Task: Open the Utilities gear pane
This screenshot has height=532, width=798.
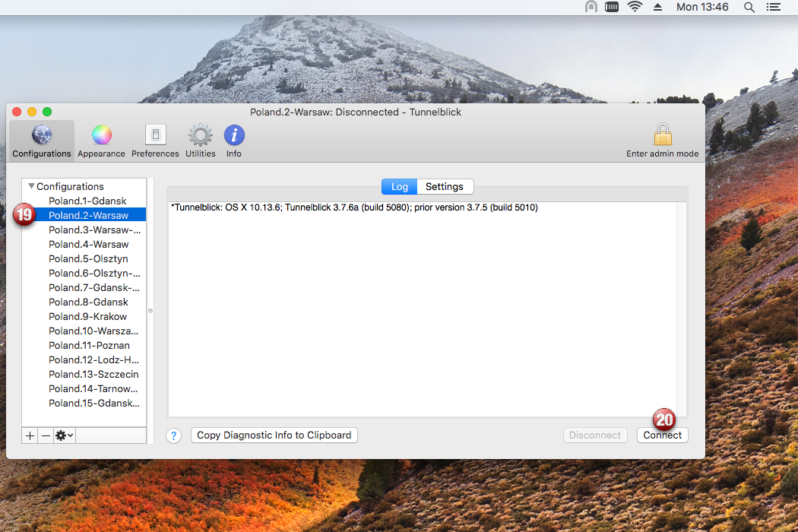Action: [201, 141]
